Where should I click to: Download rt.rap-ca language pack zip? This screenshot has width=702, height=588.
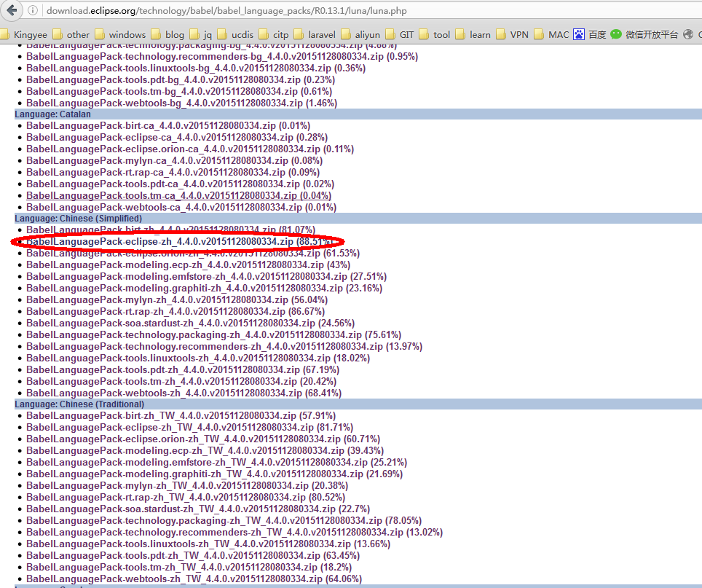pyautogui.click(x=173, y=172)
